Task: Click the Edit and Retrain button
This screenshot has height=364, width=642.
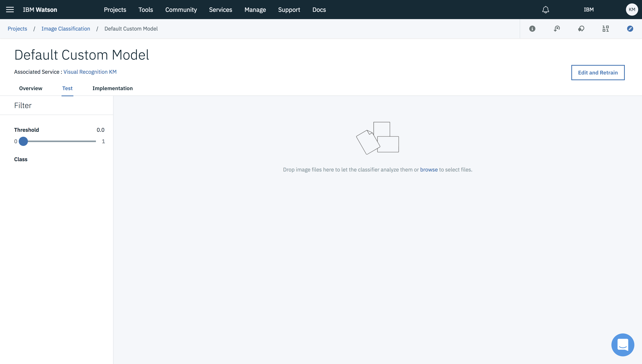Action: (x=597, y=73)
